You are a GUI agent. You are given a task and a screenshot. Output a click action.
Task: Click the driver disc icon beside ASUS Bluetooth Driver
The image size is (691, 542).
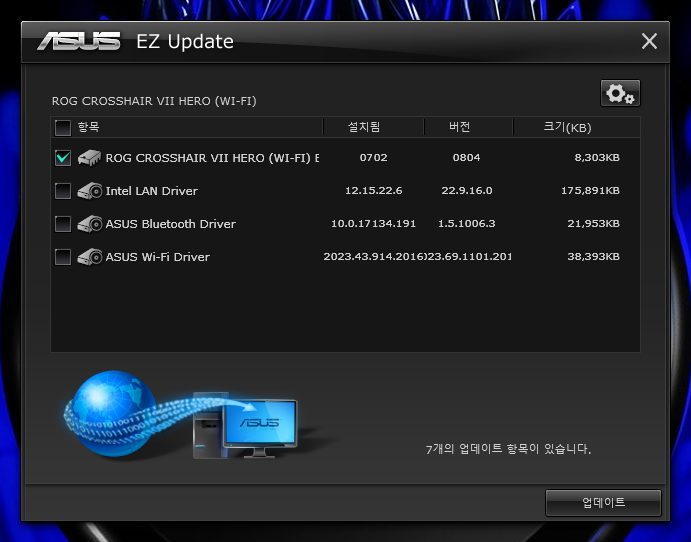tap(89, 224)
